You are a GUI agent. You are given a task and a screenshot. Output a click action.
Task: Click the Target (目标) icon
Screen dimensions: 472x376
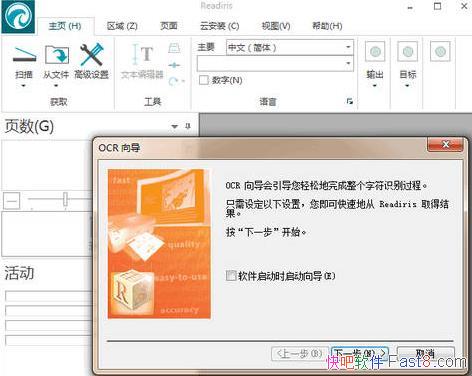pyautogui.click(x=408, y=51)
